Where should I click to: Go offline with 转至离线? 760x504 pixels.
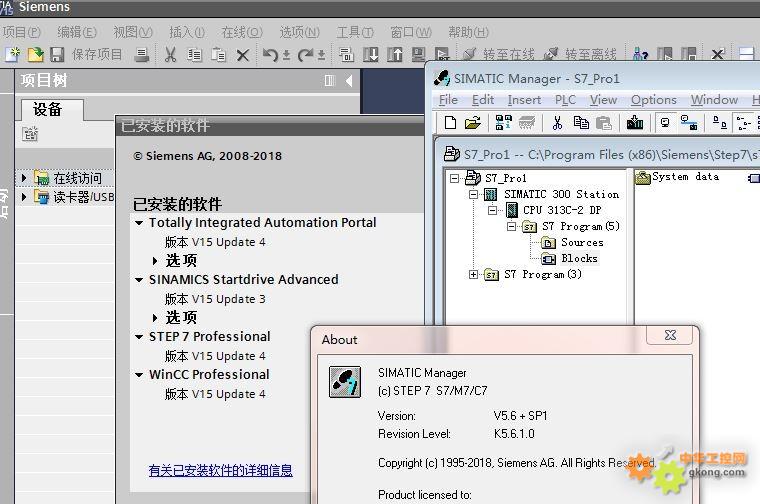click(579, 54)
